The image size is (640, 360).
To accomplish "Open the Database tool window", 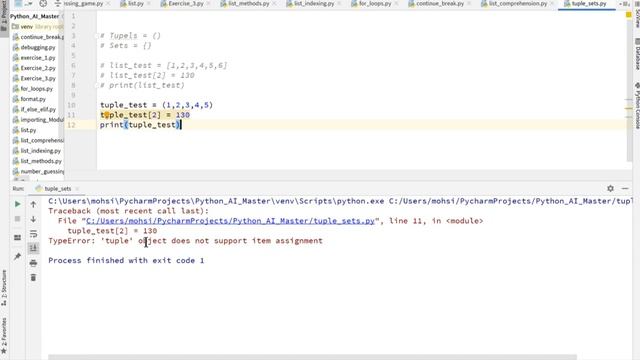I will (636, 54).
